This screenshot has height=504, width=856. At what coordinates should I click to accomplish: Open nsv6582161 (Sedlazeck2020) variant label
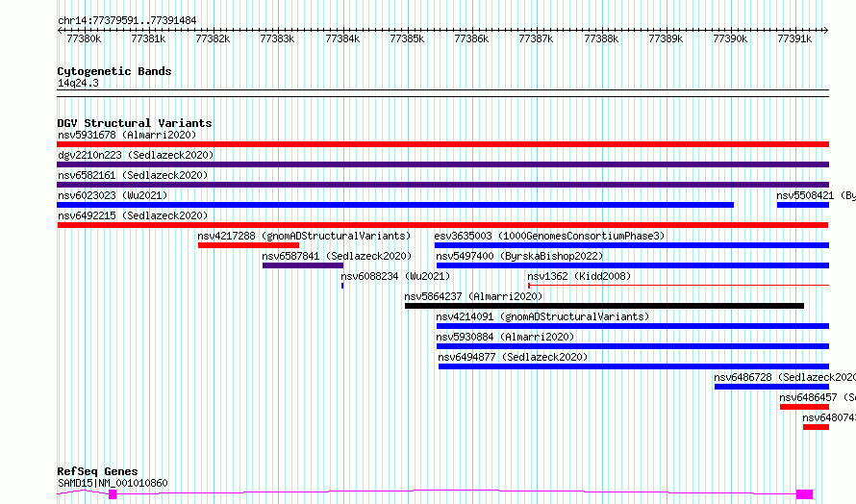click(x=133, y=175)
